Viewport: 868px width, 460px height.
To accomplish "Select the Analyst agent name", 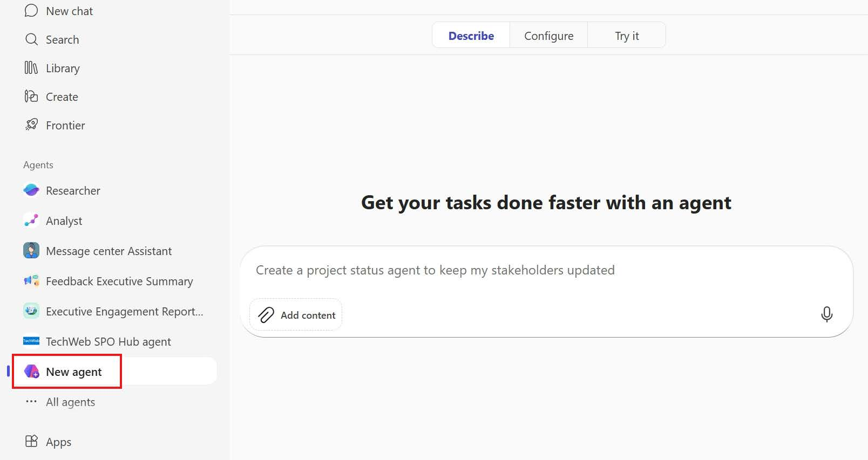I will [x=64, y=221].
